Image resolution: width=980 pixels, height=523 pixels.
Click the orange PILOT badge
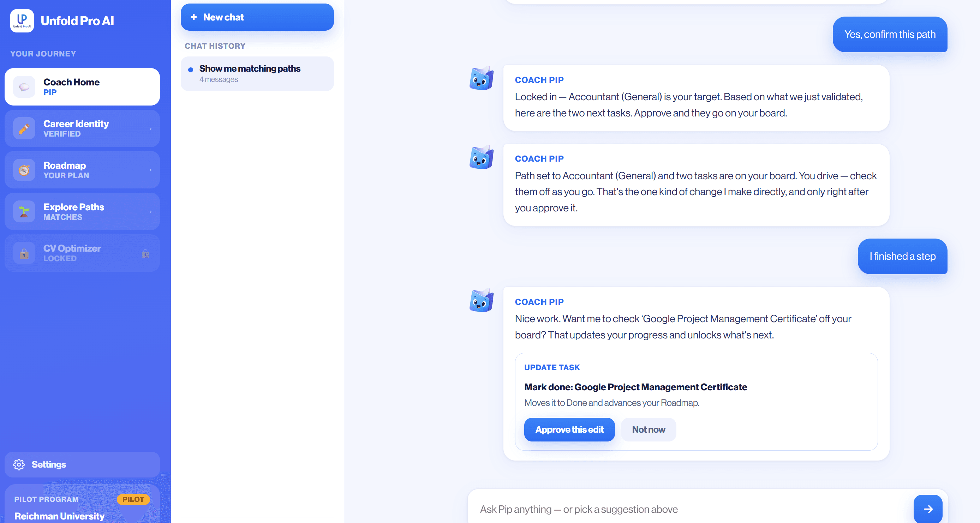click(133, 499)
